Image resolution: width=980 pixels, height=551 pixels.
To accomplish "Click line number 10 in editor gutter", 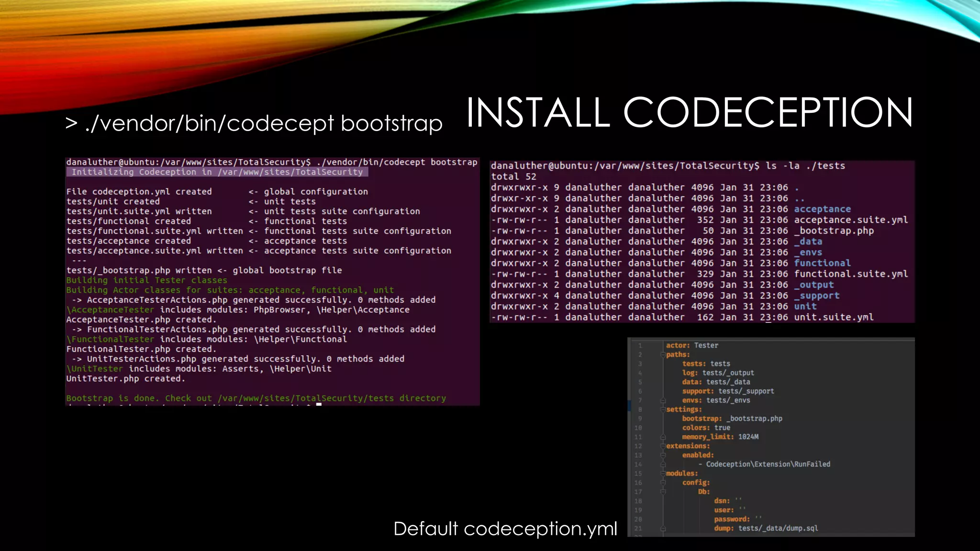I will click(638, 428).
